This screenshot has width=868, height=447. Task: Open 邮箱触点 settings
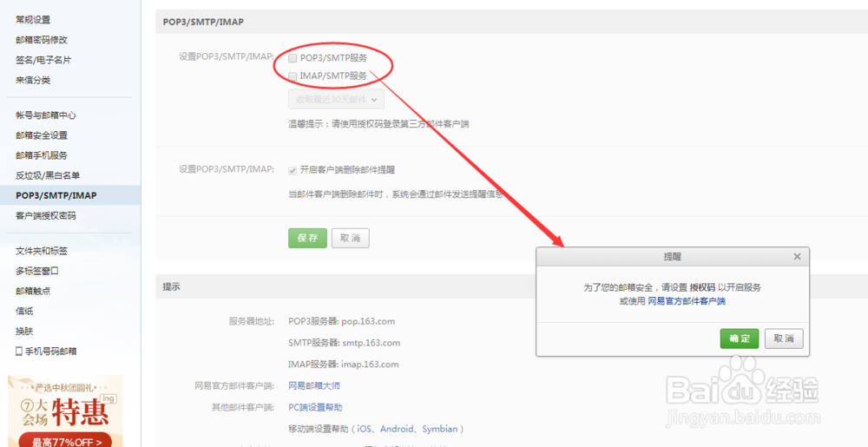pyautogui.click(x=33, y=291)
